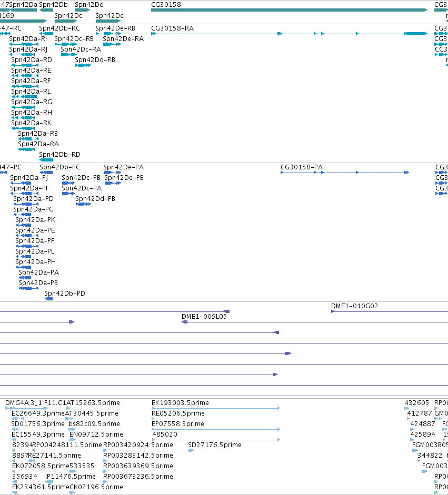Click Spn42Da-PG protein label
The image size is (448, 495).
(x=34, y=209)
